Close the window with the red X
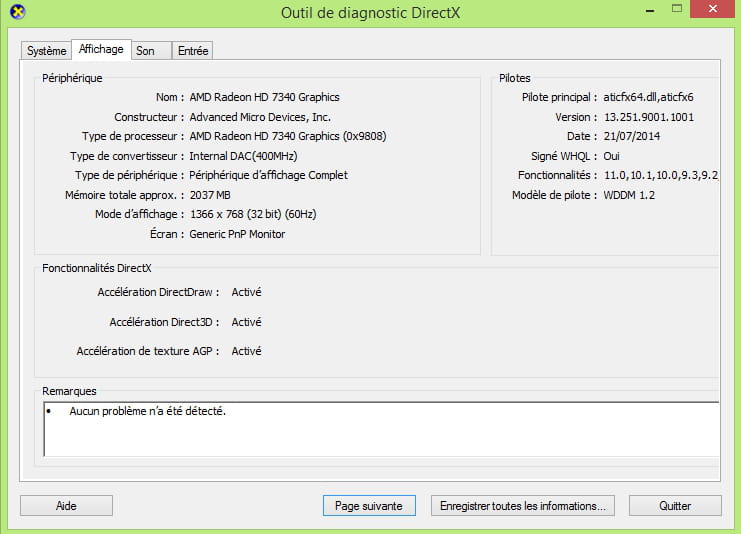 pyautogui.click(x=713, y=9)
